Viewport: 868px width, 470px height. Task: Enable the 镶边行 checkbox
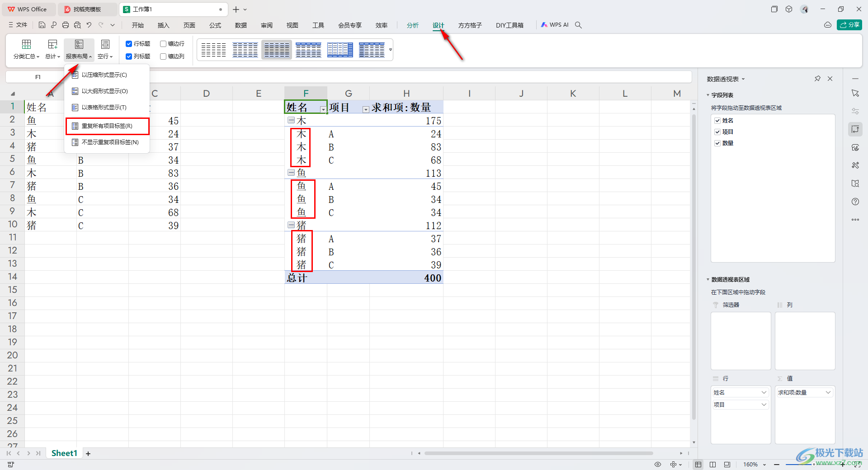[x=163, y=44]
